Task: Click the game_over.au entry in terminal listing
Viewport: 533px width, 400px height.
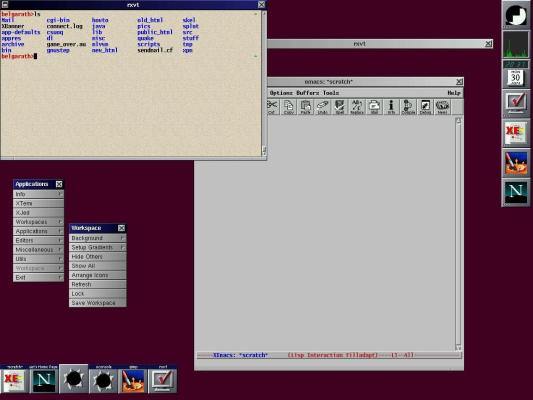Action: (x=66, y=44)
